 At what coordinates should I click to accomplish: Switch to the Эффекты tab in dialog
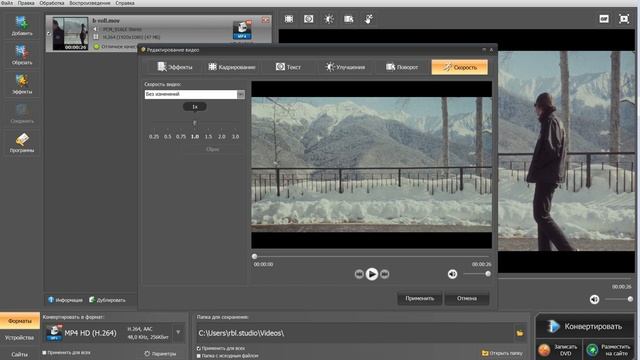[174, 67]
